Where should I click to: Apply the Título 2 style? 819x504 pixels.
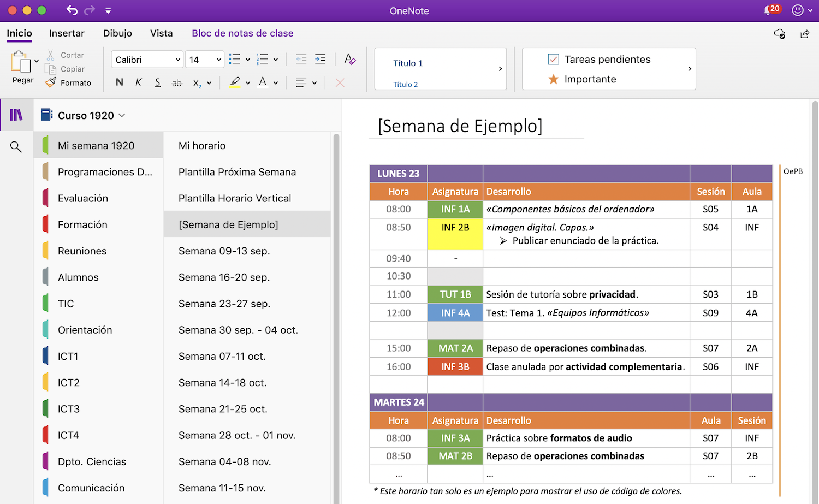coord(406,85)
